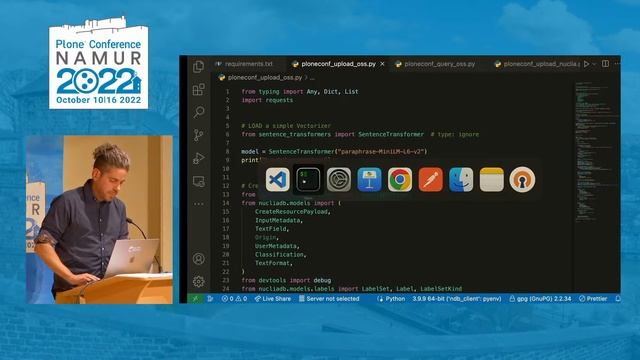
Task: Open the Remote Explorer monitor icon
Action: click(x=198, y=181)
